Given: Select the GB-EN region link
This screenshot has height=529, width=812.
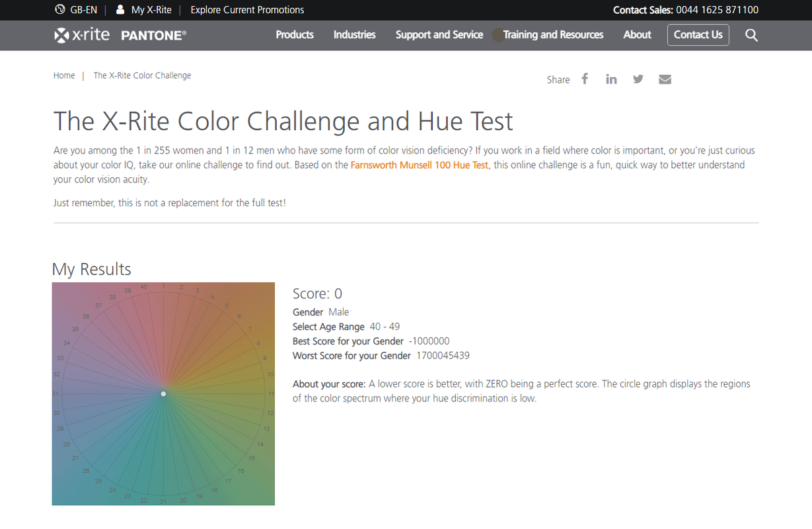Looking at the screenshot, I should click(83, 10).
